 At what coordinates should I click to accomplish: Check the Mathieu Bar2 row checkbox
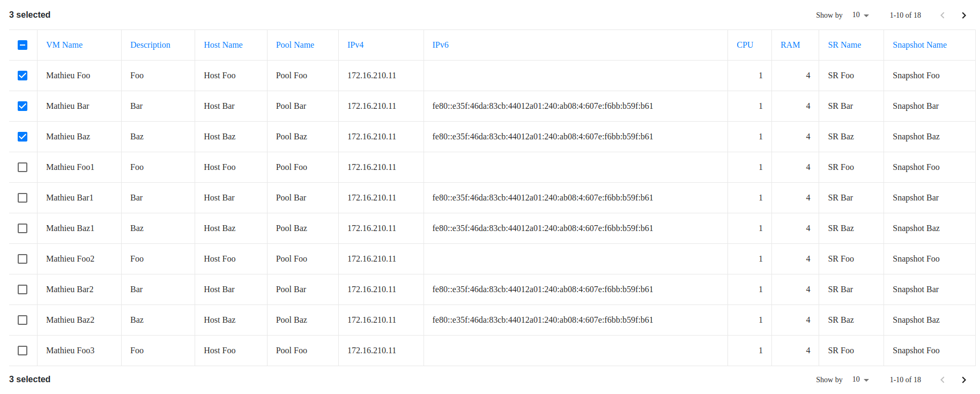tap(23, 289)
